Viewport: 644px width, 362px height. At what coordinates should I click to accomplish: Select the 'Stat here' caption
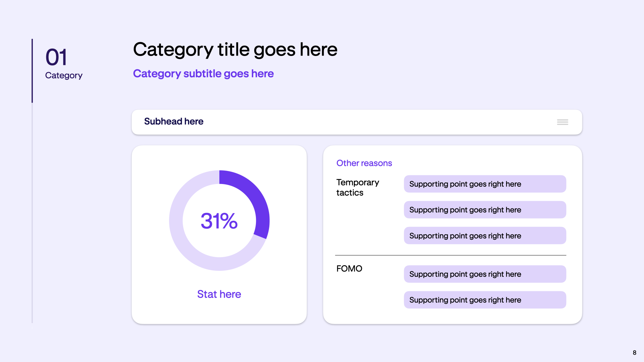pos(219,294)
